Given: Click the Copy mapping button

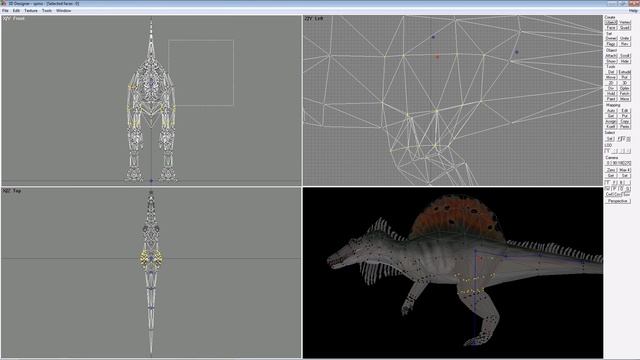Looking at the screenshot, I should [624, 122].
